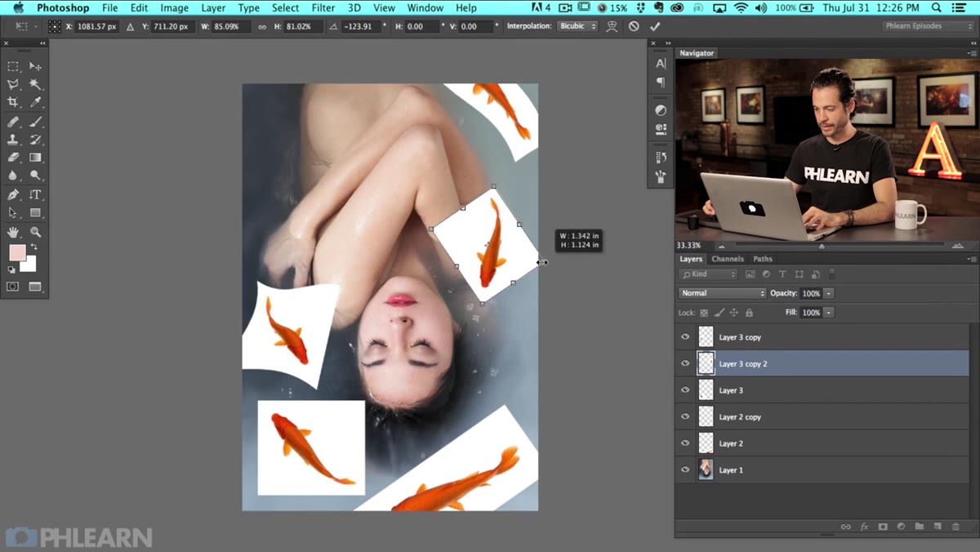This screenshot has width=980, height=552.
Task: Reset default foreground and background colors
Action: [x=12, y=269]
